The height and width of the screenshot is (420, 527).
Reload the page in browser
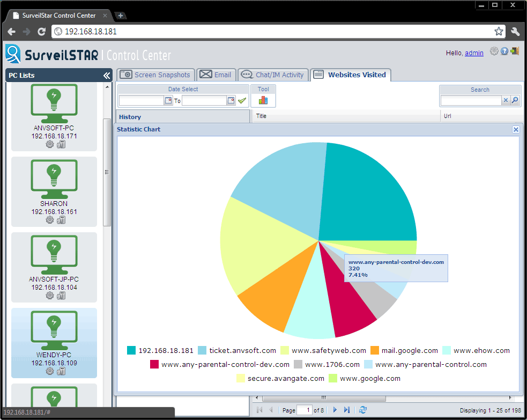[x=42, y=32]
